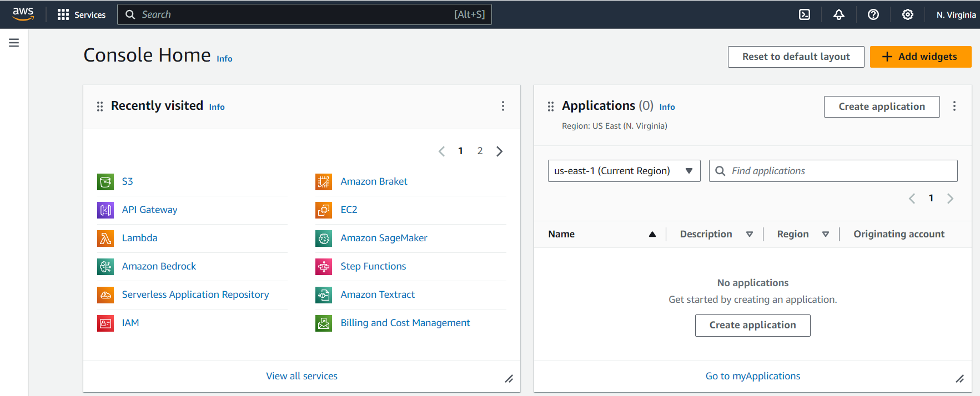Open the help question mark icon

tap(873, 14)
